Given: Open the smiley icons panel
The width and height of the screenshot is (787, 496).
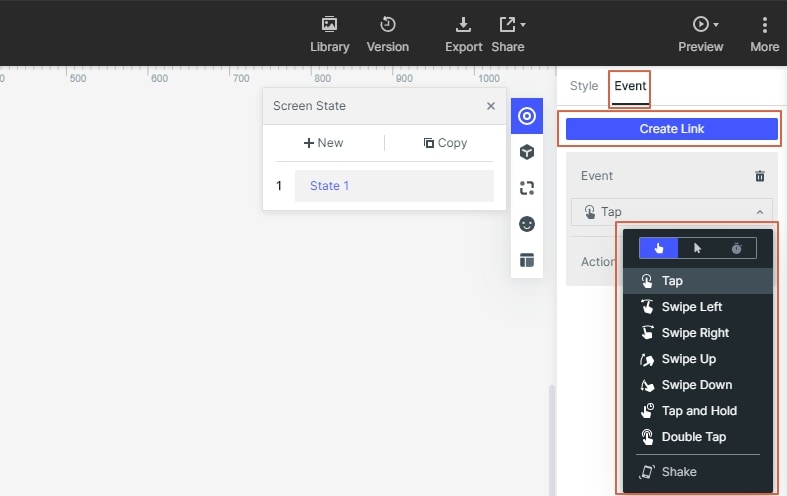Looking at the screenshot, I should tap(527, 224).
